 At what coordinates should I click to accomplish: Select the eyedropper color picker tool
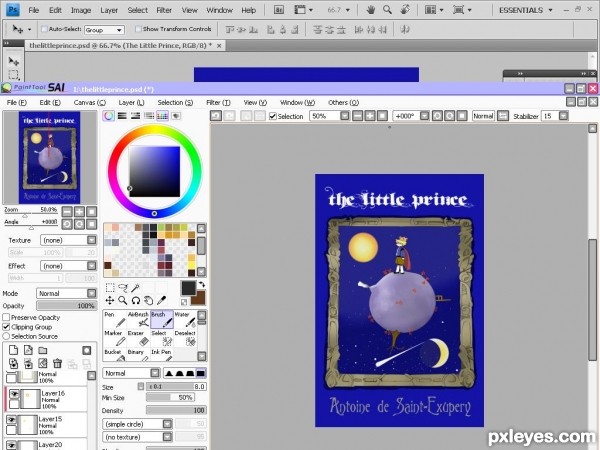point(162,300)
